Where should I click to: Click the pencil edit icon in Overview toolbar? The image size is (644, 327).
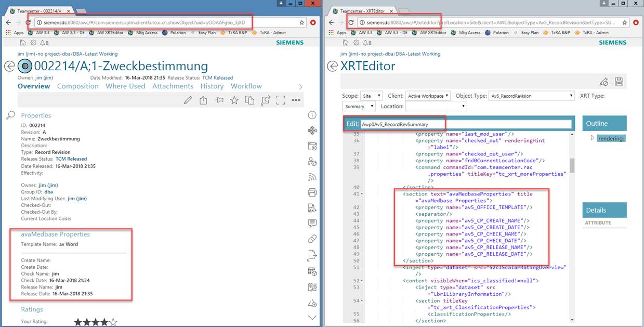(188, 100)
